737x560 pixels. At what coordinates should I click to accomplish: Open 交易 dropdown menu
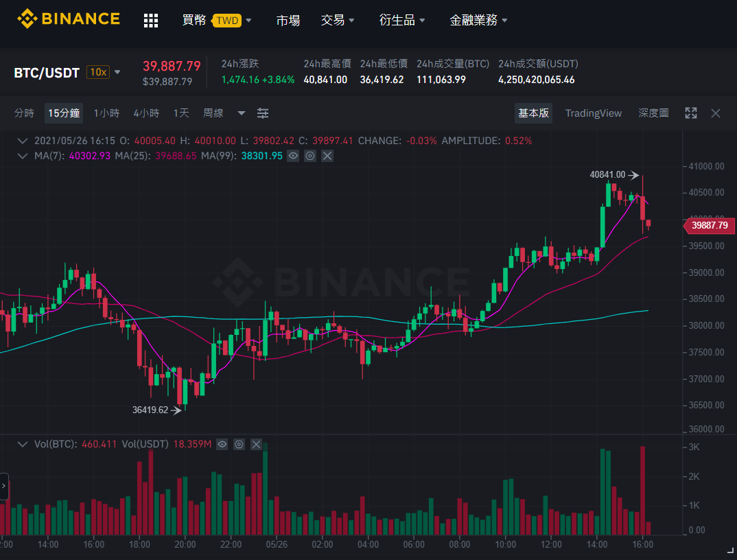338,20
